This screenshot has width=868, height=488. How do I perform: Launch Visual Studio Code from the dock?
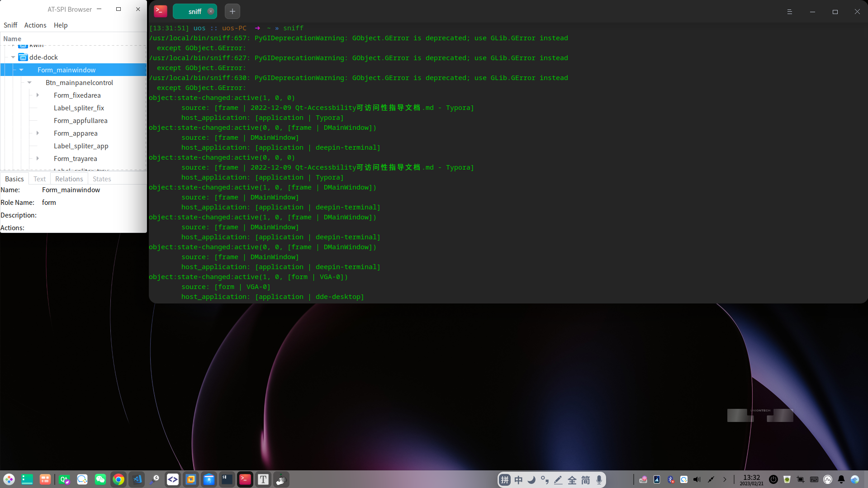point(137,479)
